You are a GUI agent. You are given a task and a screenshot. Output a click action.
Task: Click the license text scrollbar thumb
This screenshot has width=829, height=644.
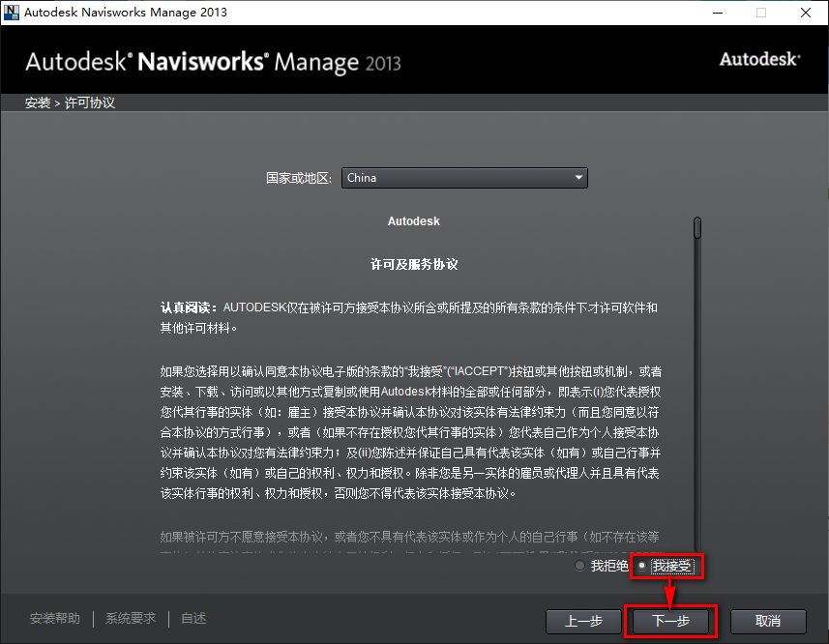pyautogui.click(x=696, y=229)
